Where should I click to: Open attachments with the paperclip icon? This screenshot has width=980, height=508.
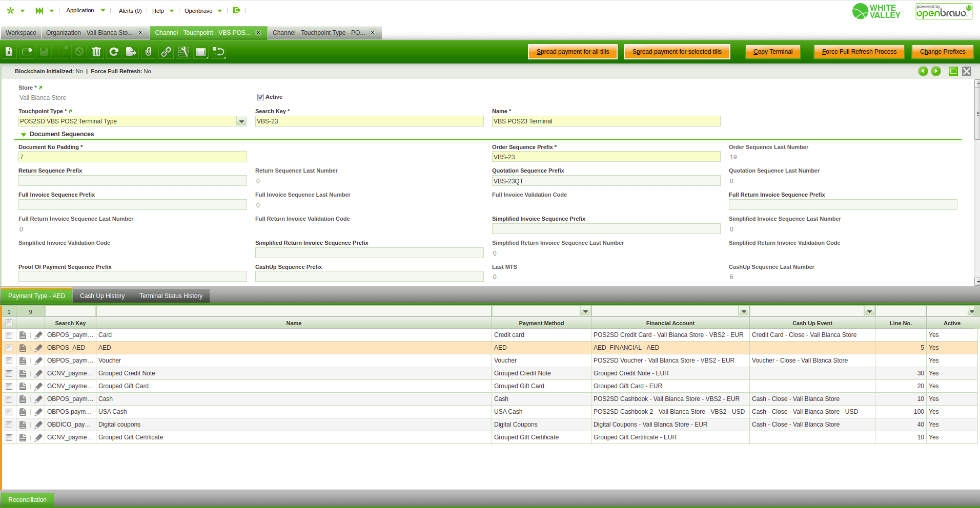tap(149, 52)
